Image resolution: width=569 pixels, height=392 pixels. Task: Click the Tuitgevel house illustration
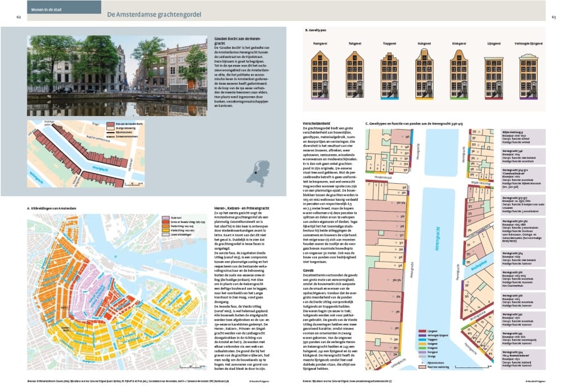pyautogui.click(x=354, y=75)
